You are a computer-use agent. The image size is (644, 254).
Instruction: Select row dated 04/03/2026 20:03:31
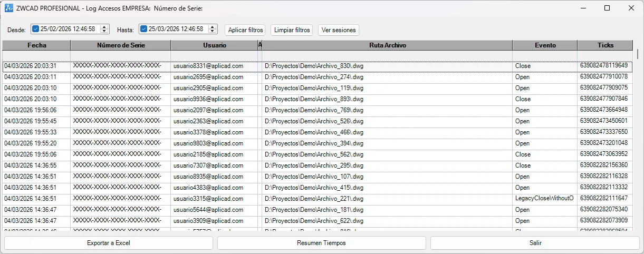click(x=318, y=66)
